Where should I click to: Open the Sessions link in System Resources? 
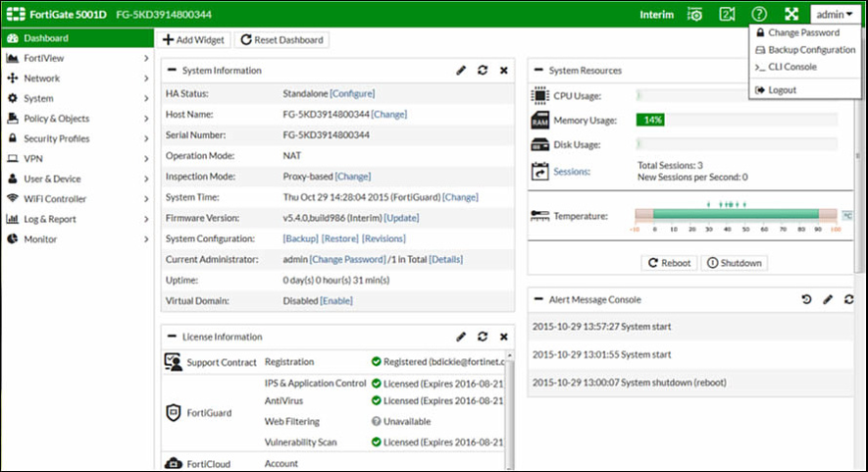click(x=572, y=172)
